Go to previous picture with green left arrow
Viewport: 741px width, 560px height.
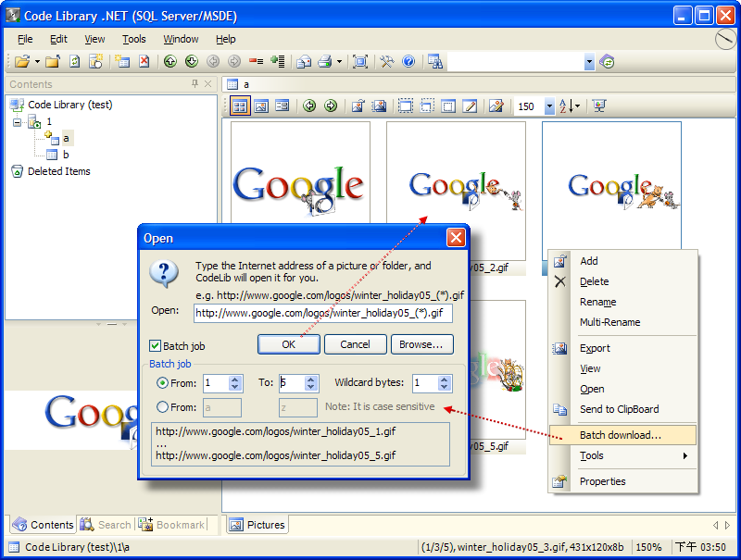309,106
